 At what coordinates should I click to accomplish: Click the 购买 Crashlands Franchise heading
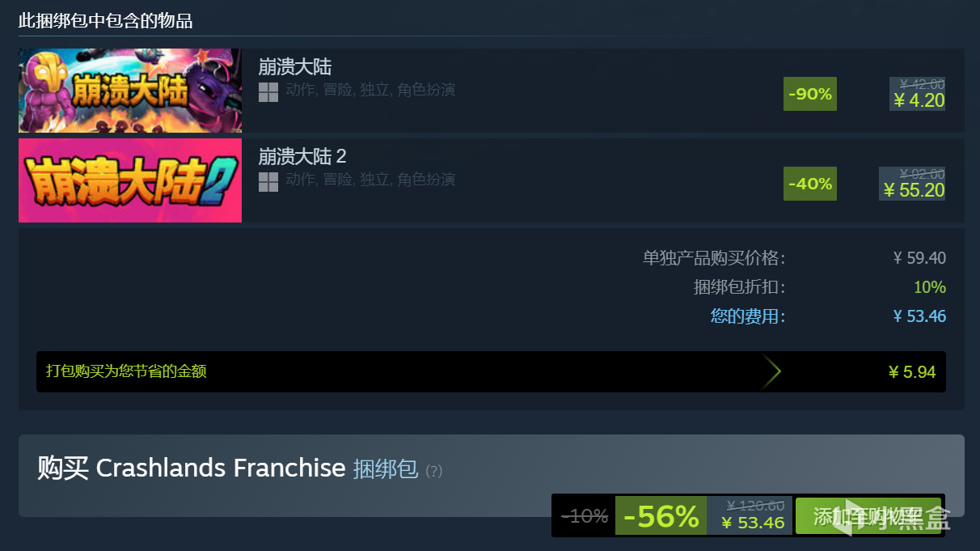point(192,468)
